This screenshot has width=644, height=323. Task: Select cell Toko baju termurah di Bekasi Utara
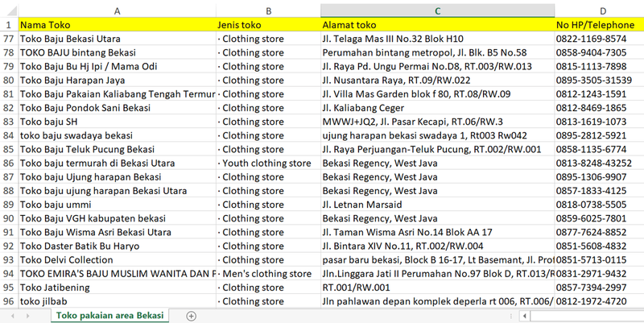tap(117, 164)
